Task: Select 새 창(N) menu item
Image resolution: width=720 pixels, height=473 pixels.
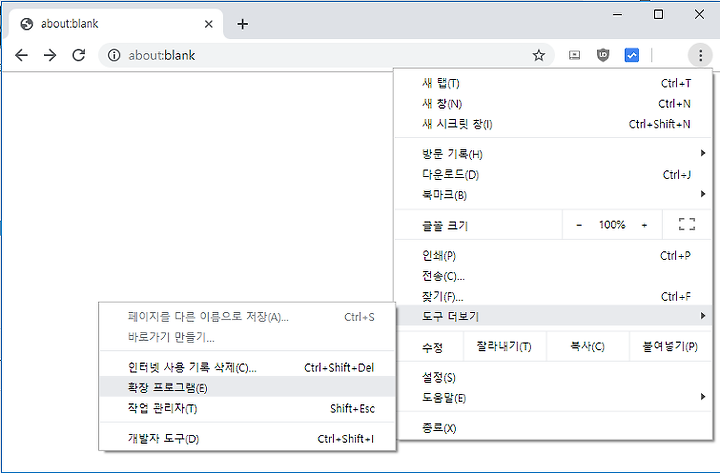Action: [553, 104]
